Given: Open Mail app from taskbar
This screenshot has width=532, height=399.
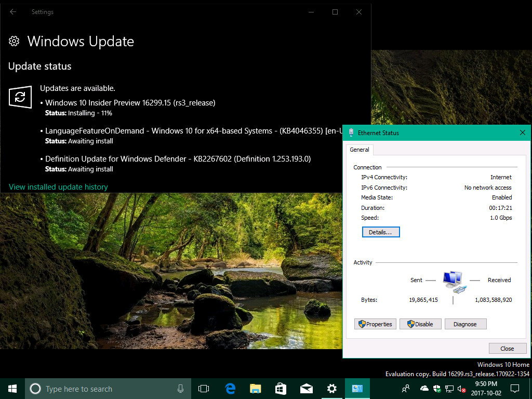Looking at the screenshot, I should 307,389.
